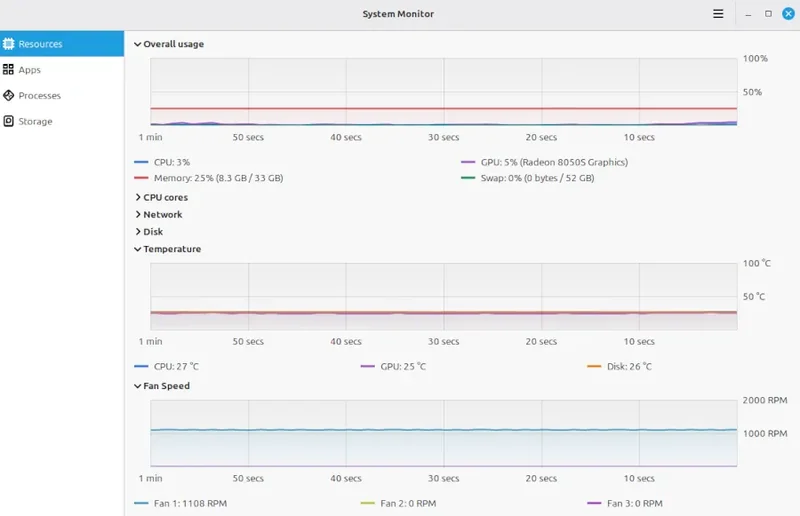Click the red Memory color swatch
This screenshot has height=516, width=800.
141,178
